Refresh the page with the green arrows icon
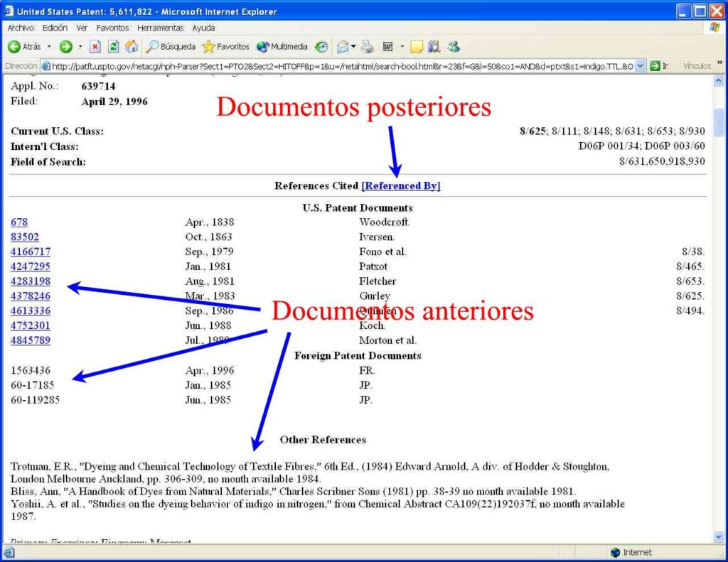The height and width of the screenshot is (562, 728). pyautogui.click(x=113, y=46)
